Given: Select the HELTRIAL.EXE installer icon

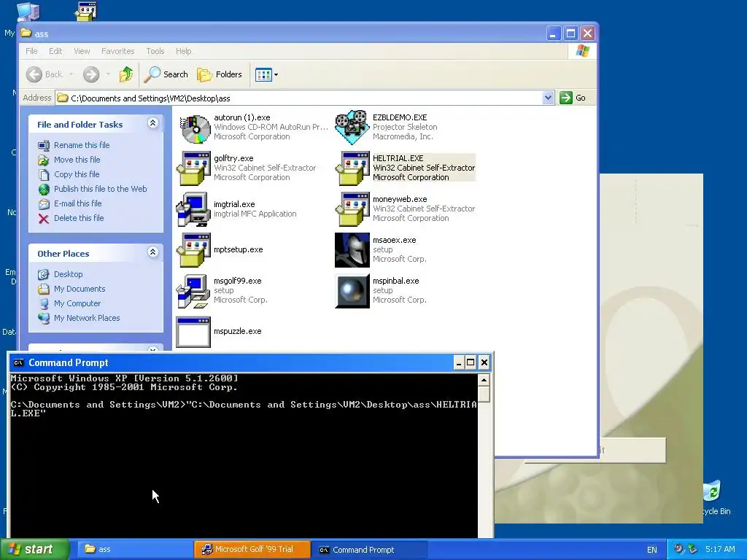Looking at the screenshot, I should click(x=352, y=168).
